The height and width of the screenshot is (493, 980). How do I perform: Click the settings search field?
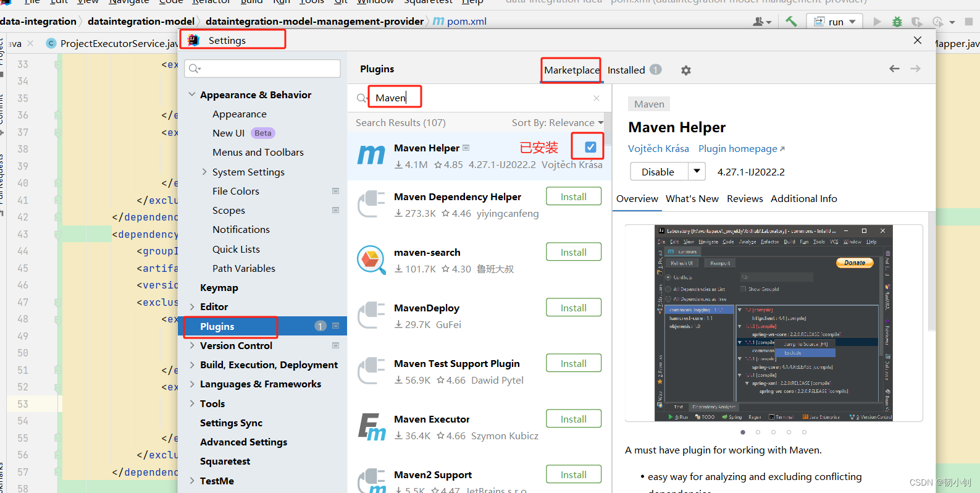coord(262,68)
